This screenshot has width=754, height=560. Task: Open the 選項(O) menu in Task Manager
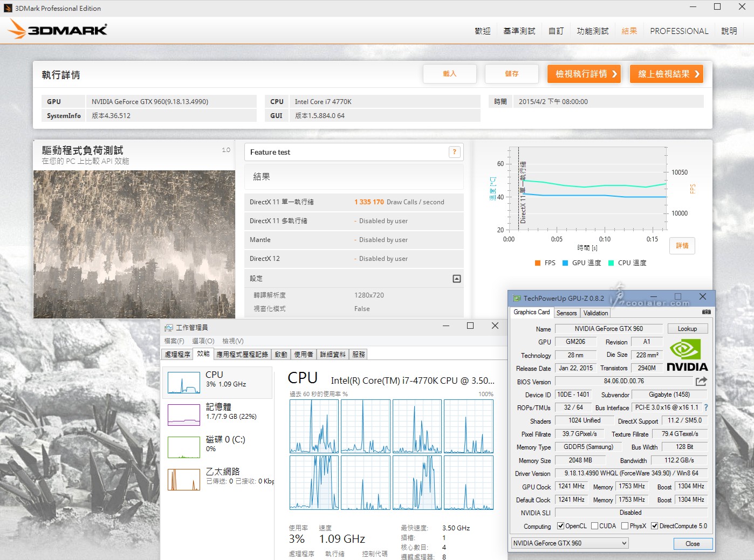[x=203, y=341]
